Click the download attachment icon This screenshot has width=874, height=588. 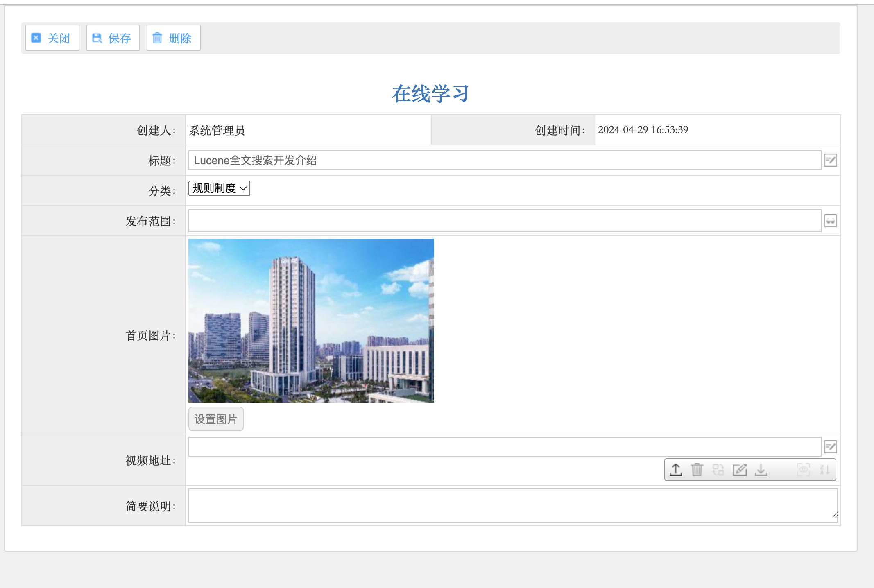pyautogui.click(x=761, y=470)
